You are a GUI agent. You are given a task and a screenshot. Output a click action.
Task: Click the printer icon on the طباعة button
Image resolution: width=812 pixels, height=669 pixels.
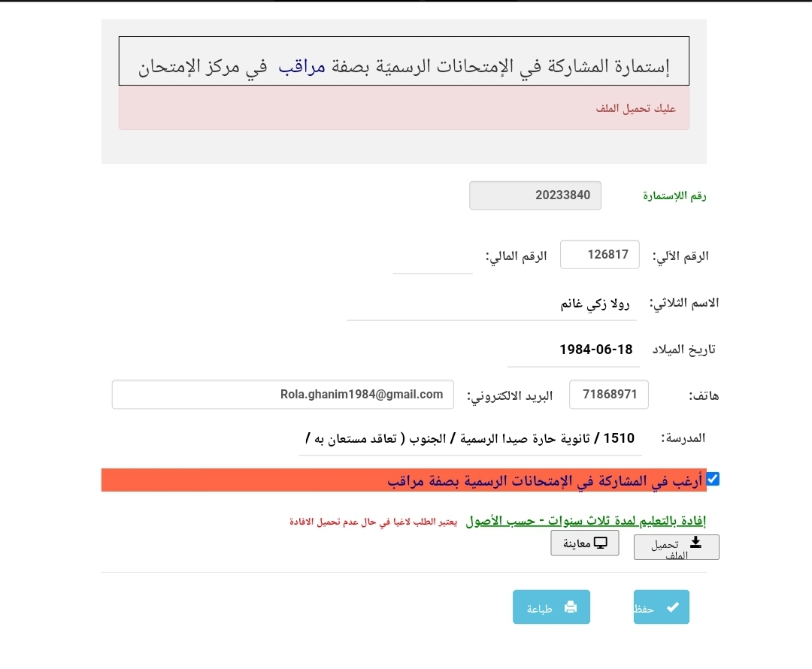[571, 607]
